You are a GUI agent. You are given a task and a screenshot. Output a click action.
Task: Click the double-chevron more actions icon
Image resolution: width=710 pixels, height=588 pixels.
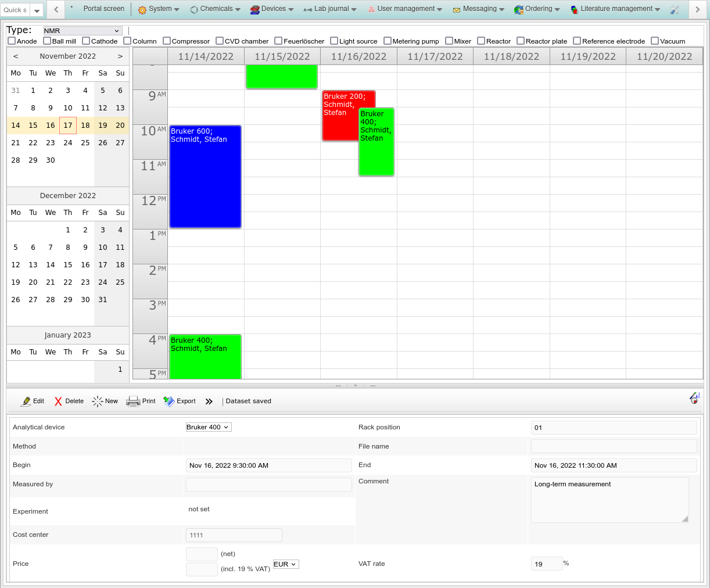209,401
